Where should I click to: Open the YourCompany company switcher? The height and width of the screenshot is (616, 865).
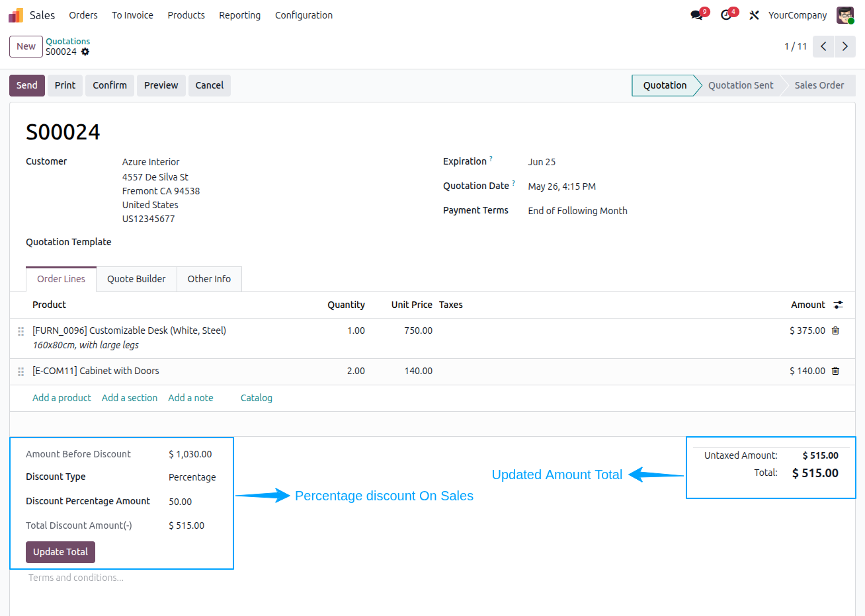pos(797,15)
